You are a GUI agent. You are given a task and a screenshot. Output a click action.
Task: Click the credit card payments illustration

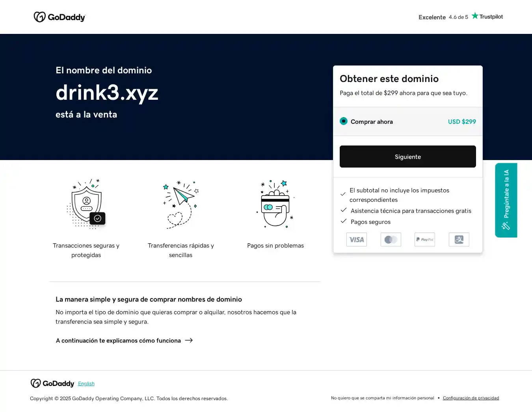[275, 204]
